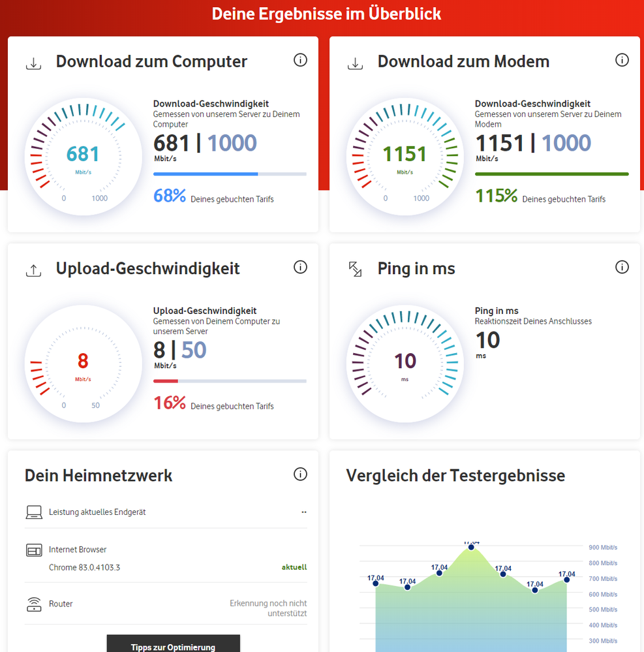The height and width of the screenshot is (652, 644).
Task: Click the Router Wi-Fi icon
Action: pos(34,604)
